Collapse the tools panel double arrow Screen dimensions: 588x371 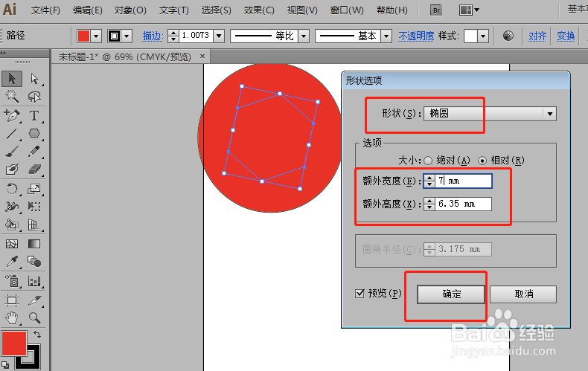(x=3, y=54)
